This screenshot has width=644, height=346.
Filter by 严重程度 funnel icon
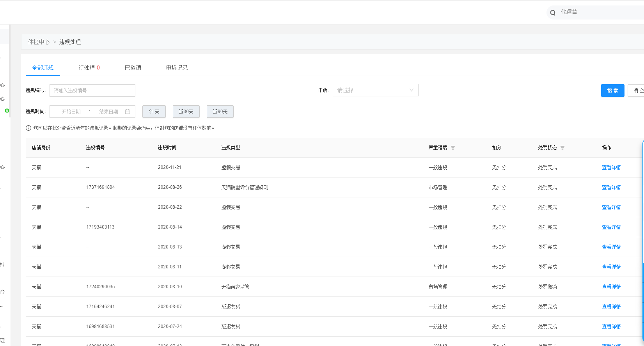click(453, 148)
